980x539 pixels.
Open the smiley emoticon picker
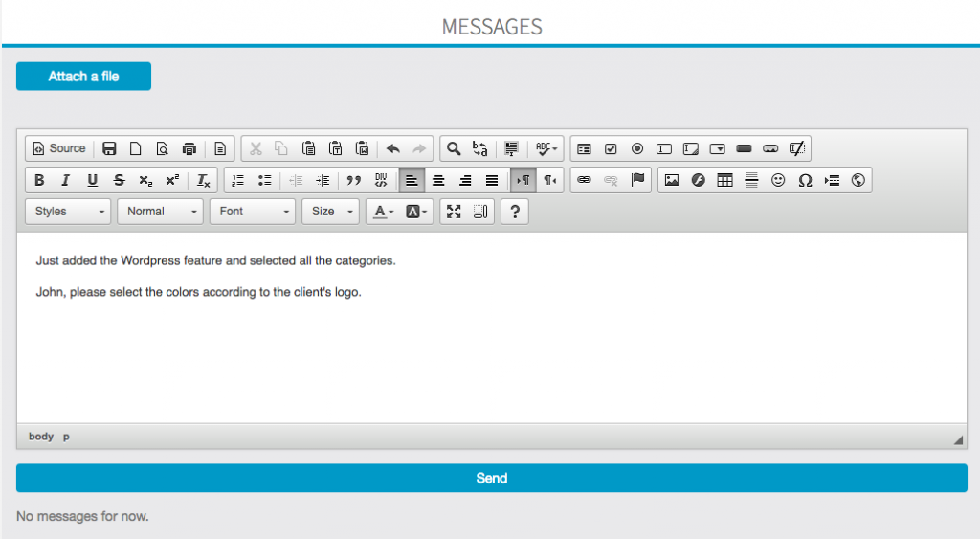779,180
